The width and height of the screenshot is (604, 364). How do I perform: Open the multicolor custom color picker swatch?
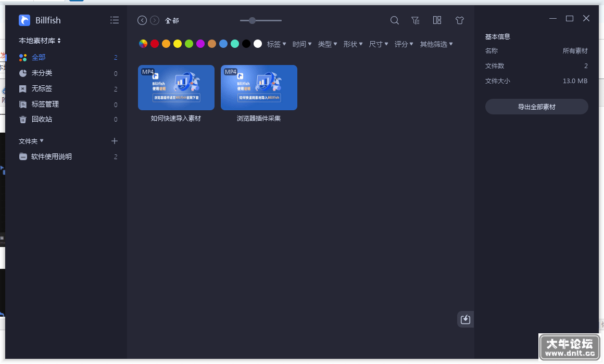click(x=143, y=44)
